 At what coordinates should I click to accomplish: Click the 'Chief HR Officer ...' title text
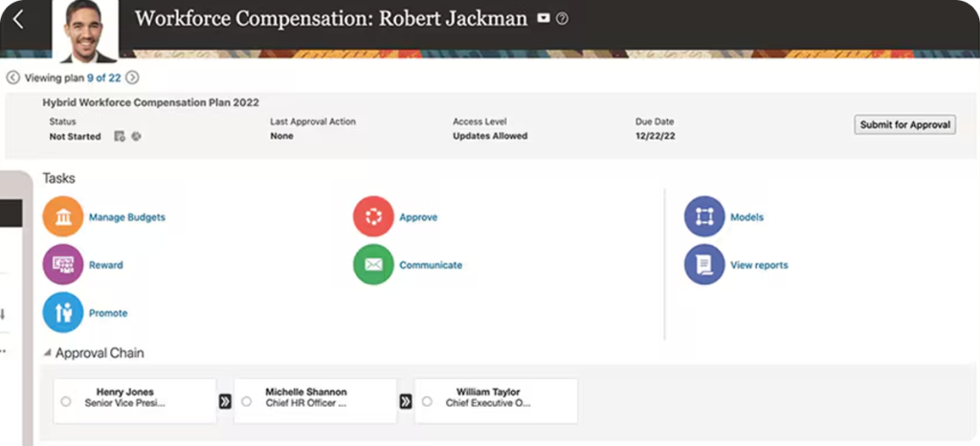(305, 404)
